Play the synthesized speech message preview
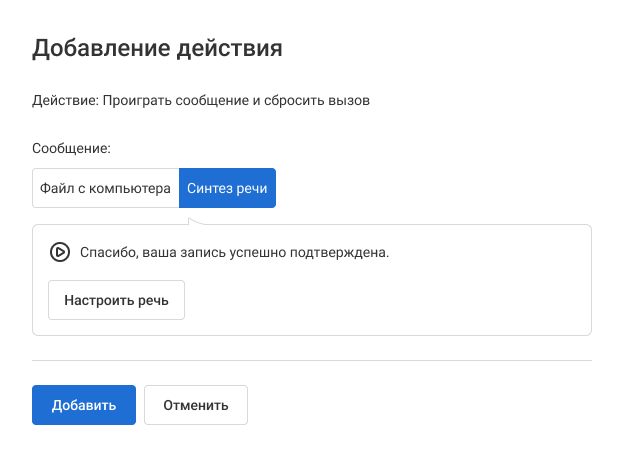The width and height of the screenshot is (624, 457). (x=59, y=253)
